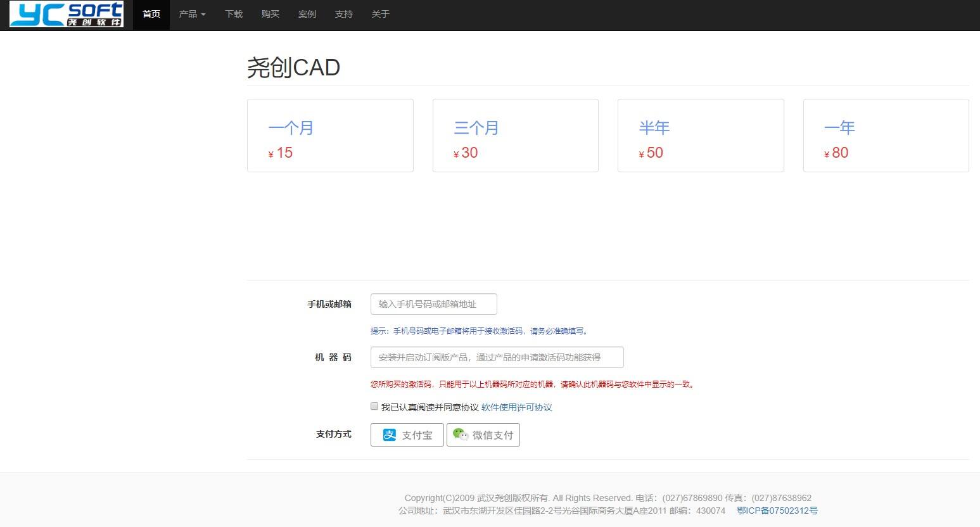This screenshot has height=527, width=980.
Task: Open the 购买 page from navbar
Action: (x=270, y=14)
